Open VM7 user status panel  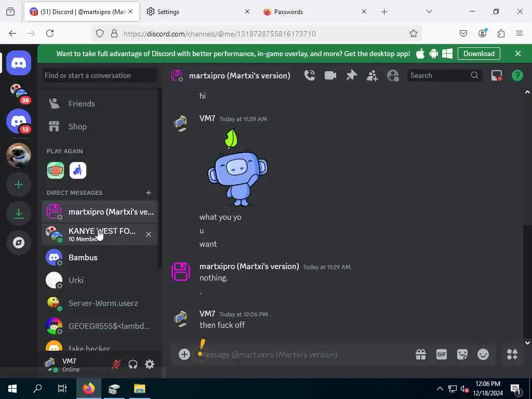click(74, 365)
